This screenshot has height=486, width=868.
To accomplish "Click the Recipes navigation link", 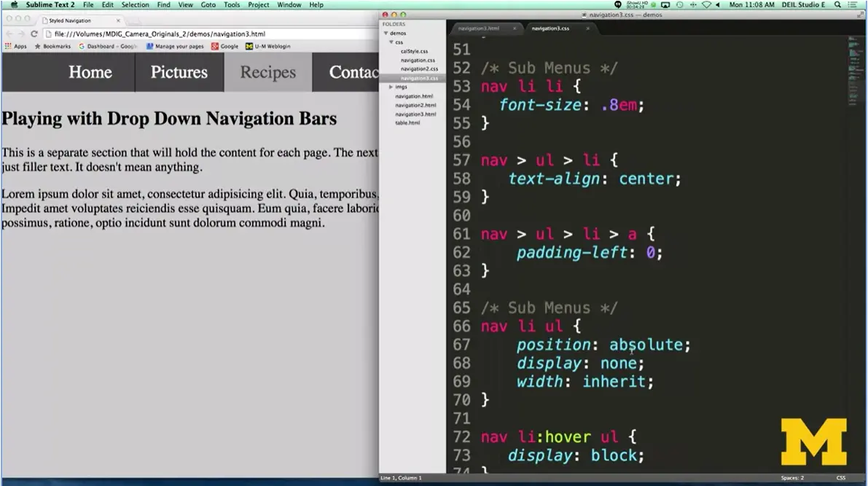I will click(267, 72).
